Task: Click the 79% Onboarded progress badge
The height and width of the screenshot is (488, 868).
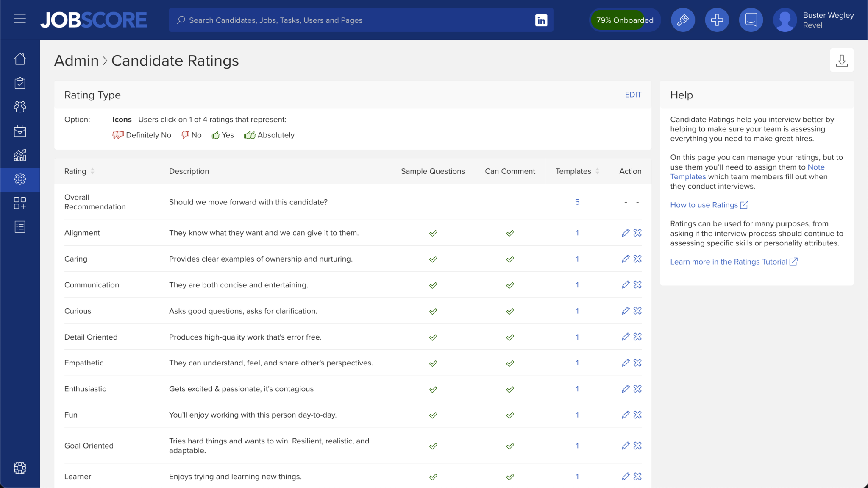Action: (624, 20)
